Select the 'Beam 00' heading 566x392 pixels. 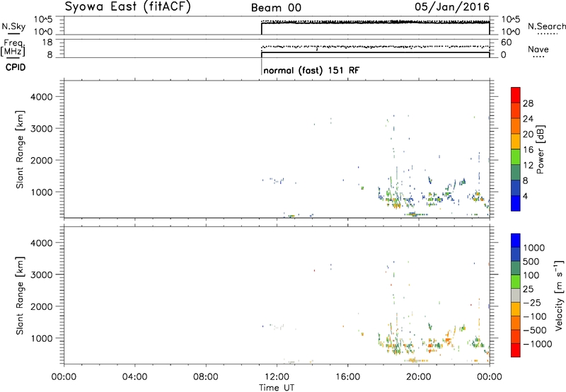(276, 8)
